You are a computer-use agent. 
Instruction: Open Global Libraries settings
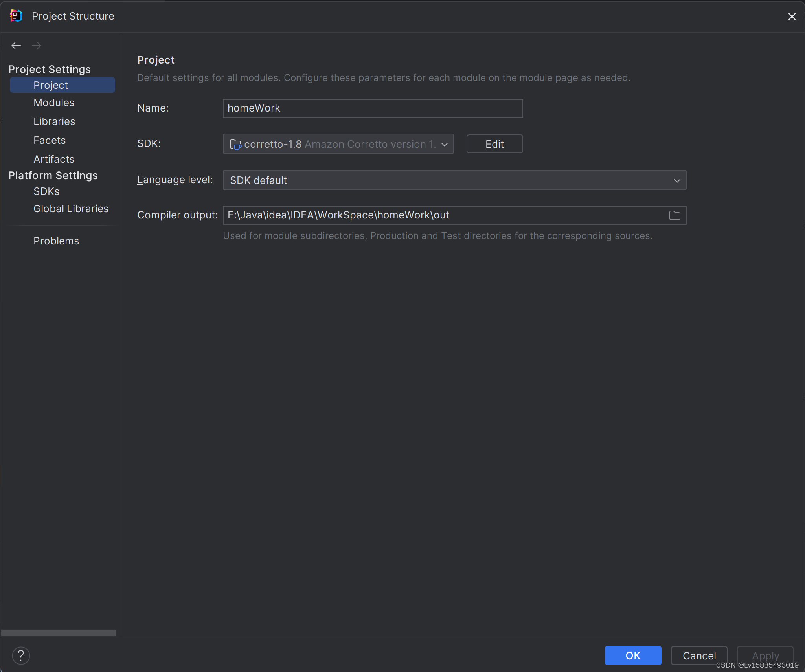click(x=71, y=209)
